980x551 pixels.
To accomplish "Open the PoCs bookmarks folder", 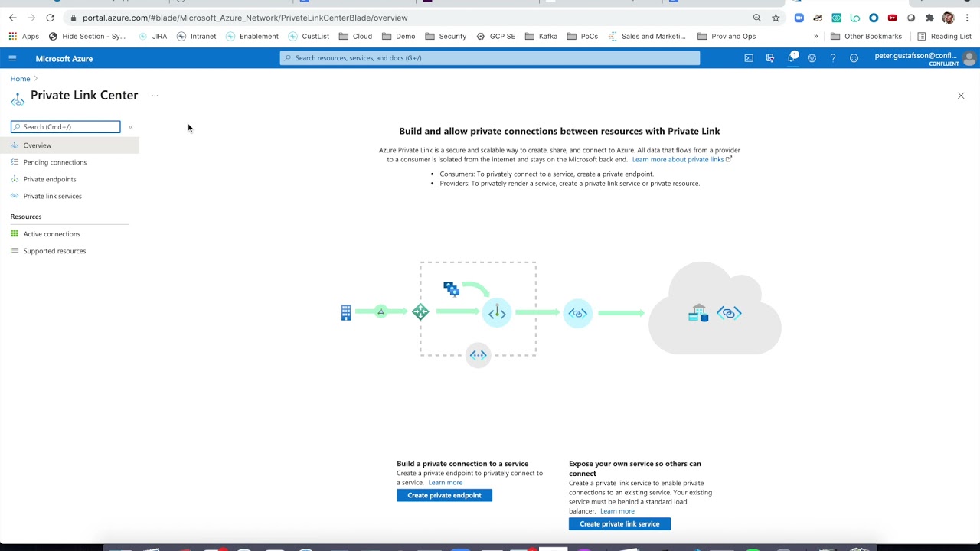I will (x=582, y=36).
